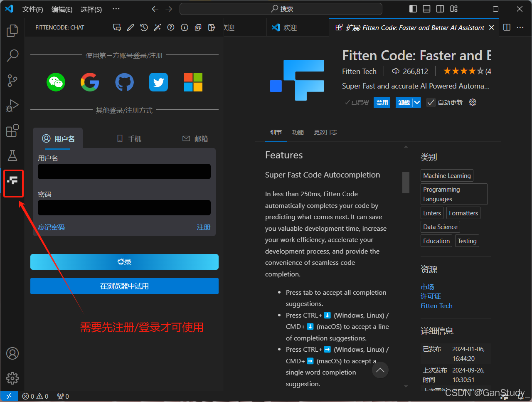Click ports forwarded indicator showing 0
Image resolution: width=532 pixels, height=402 pixels.
63,396
